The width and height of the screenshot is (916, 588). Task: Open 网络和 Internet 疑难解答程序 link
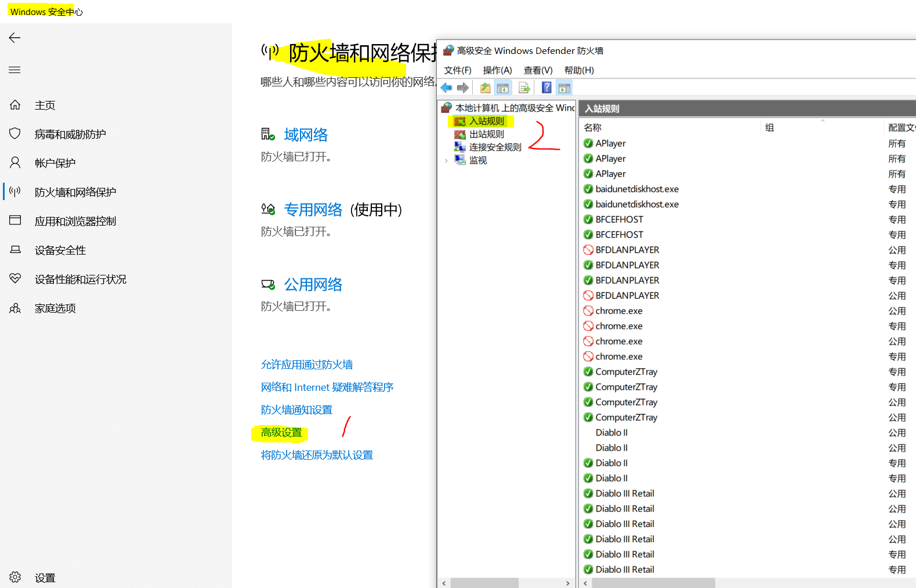tap(327, 387)
